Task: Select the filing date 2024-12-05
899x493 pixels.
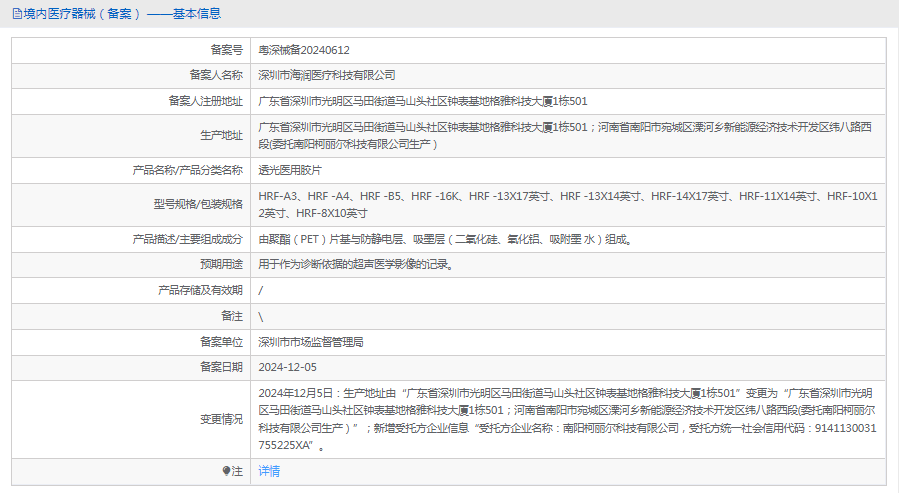Action: [287, 367]
